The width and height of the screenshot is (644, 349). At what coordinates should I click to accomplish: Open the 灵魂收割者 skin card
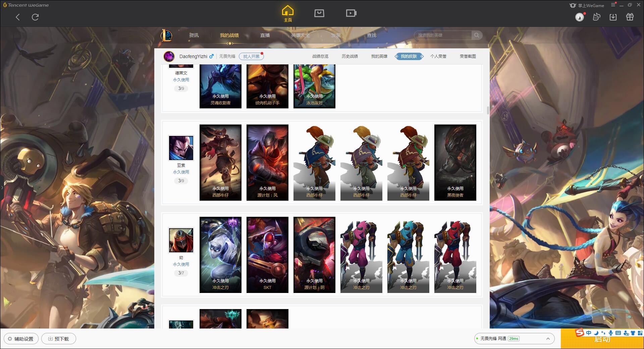coord(220,86)
